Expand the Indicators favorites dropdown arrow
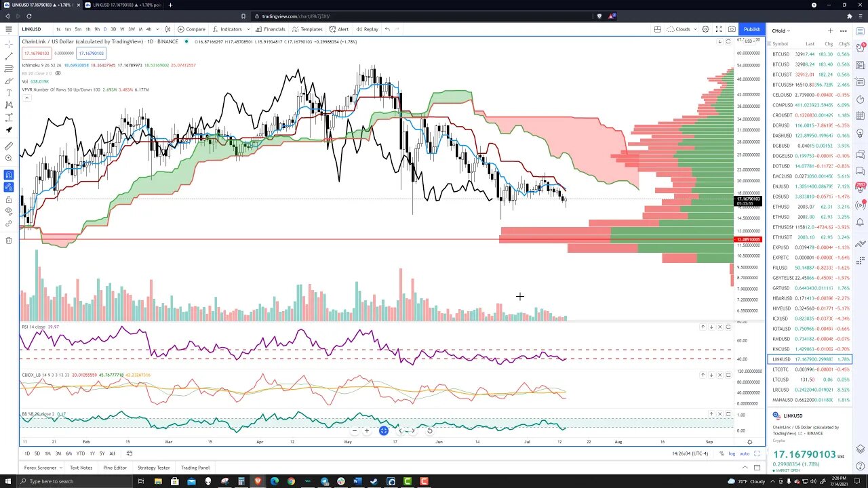The width and height of the screenshot is (868, 488). pos(247,29)
